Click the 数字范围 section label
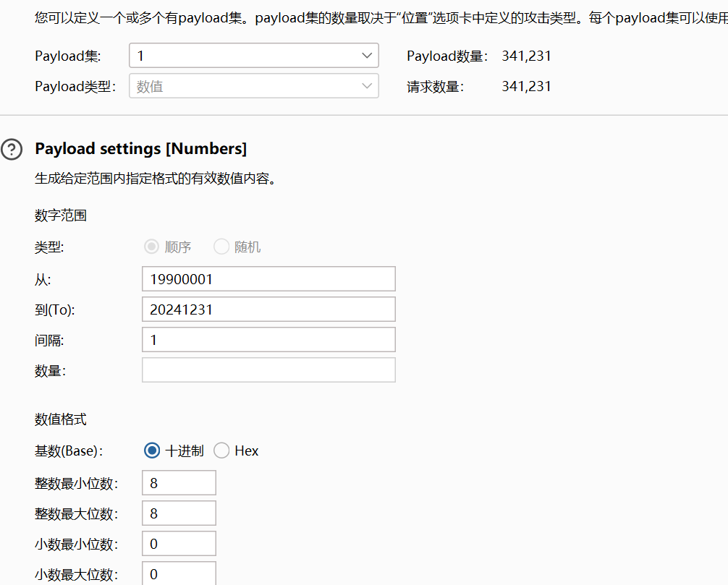The width and height of the screenshot is (728, 585). pyautogui.click(x=61, y=215)
